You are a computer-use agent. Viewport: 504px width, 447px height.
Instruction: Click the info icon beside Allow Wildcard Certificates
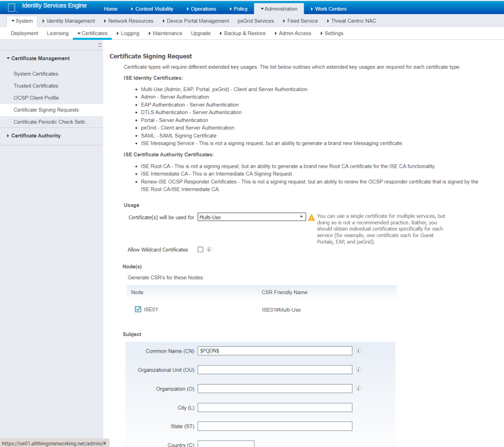(209, 249)
